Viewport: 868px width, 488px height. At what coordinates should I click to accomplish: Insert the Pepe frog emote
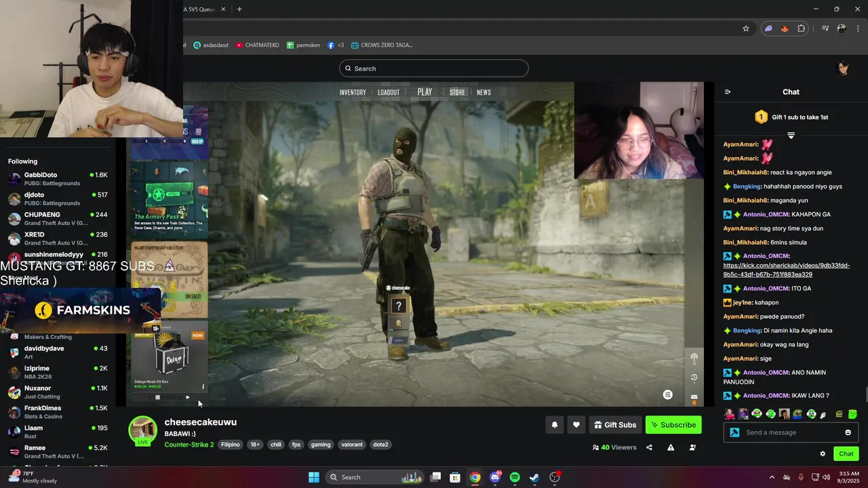[797, 414]
